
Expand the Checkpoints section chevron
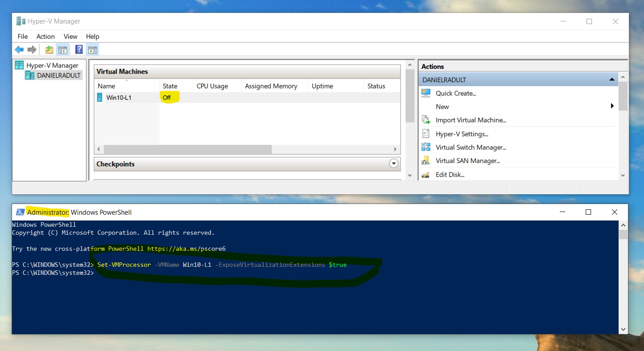pyautogui.click(x=393, y=164)
